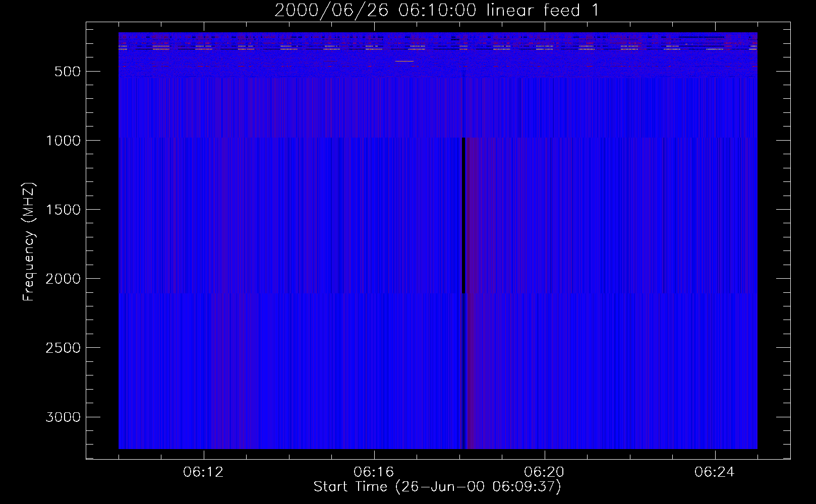Click the 06:20 time tick label
This screenshot has width=816, height=504.
coord(544,472)
